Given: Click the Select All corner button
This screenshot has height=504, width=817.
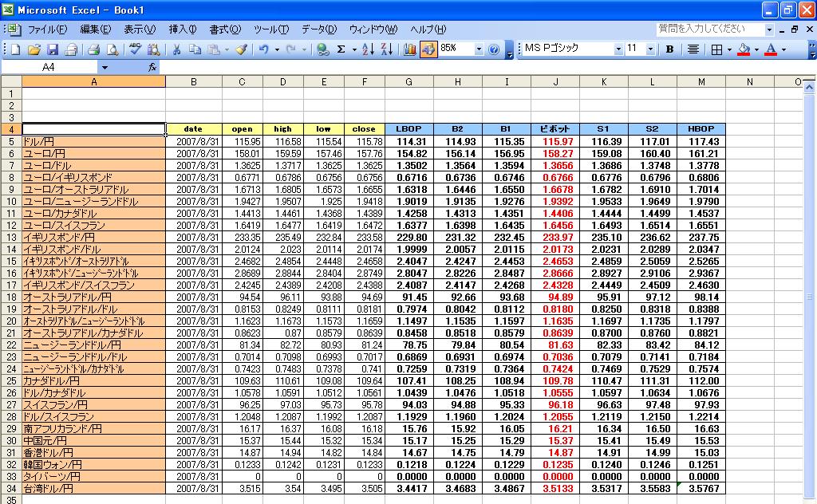Looking at the screenshot, I should [x=11, y=82].
